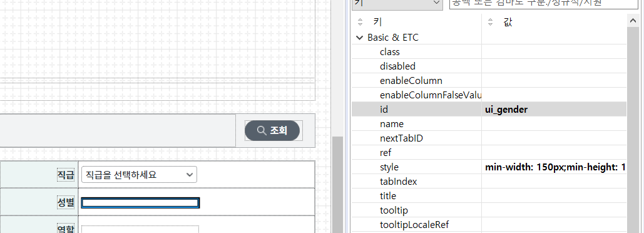Select the tooltipLocaleRef property row

(489, 225)
